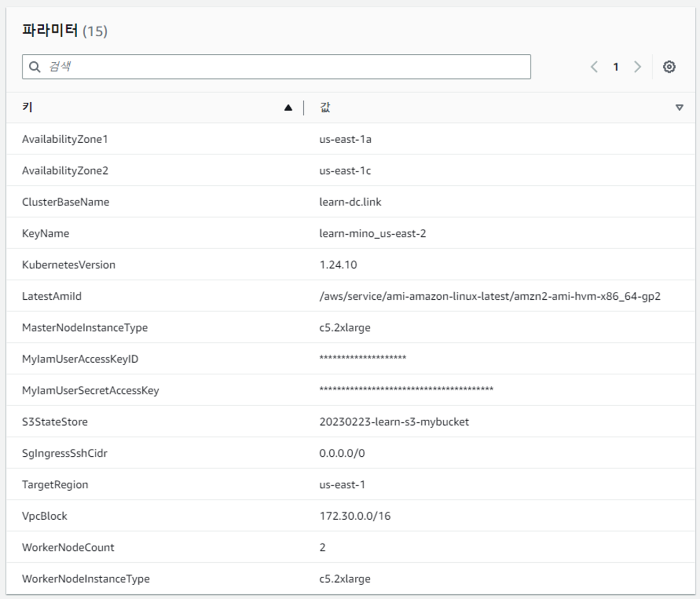Click the LatestAmiId path value

[490, 296]
